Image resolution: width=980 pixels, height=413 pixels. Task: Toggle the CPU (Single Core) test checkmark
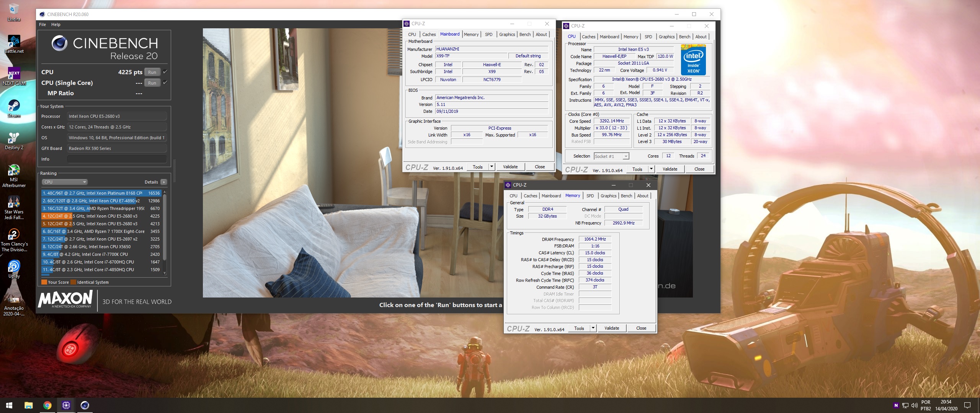[x=165, y=83]
